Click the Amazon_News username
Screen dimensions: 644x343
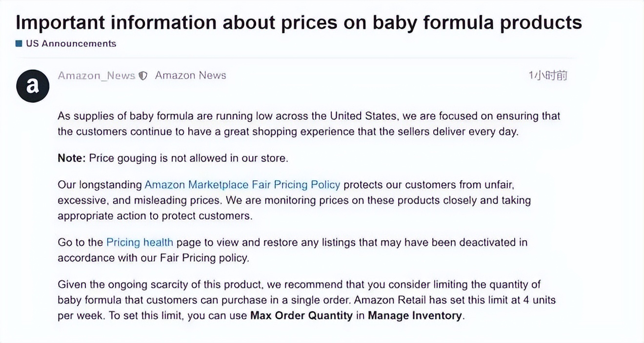96,76
